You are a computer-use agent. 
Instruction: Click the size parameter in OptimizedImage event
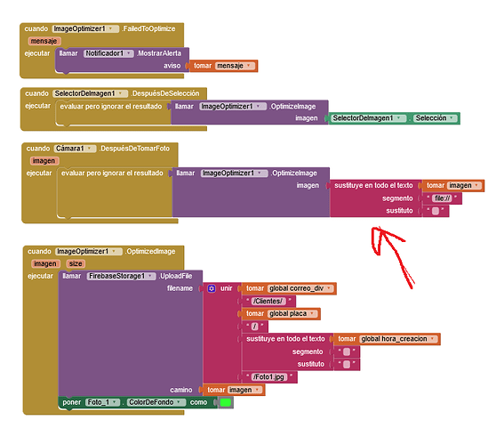coord(76,263)
